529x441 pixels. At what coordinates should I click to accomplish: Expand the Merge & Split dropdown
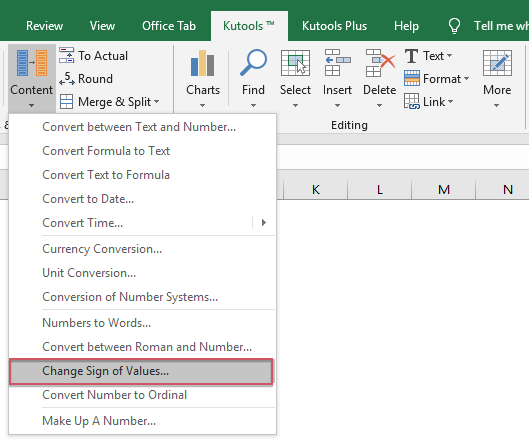point(156,102)
